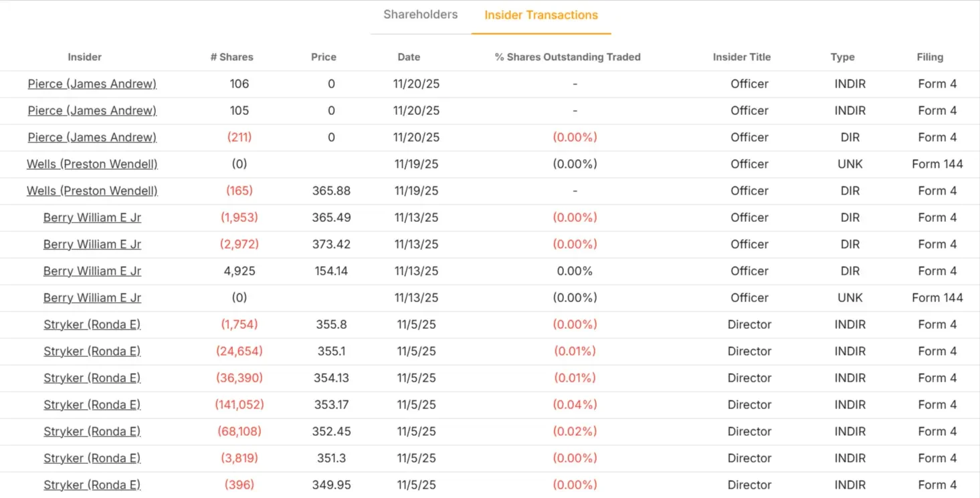Screen dimensions: 980x498
Task: Open Pierce (James Andrew) in the (211) shares row
Action: (92, 137)
